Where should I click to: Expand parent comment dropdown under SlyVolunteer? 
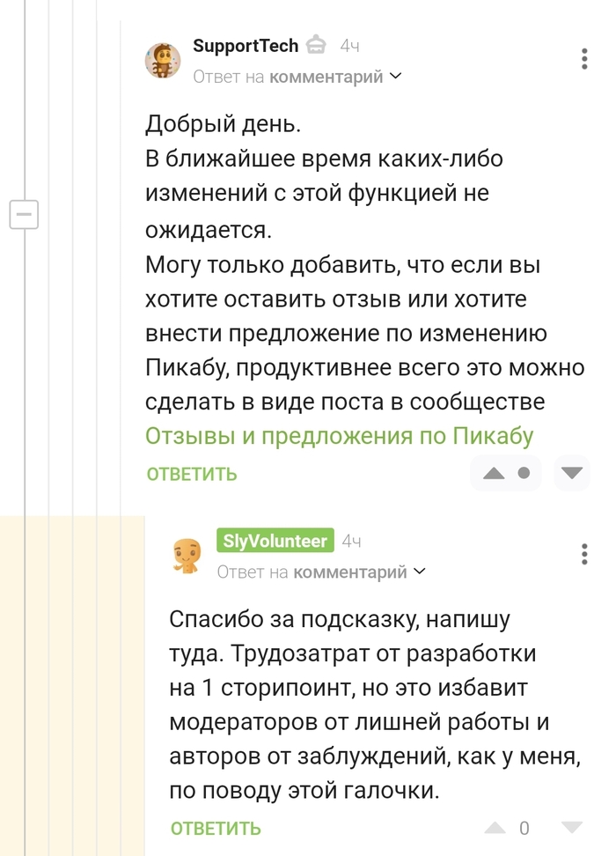click(419, 572)
